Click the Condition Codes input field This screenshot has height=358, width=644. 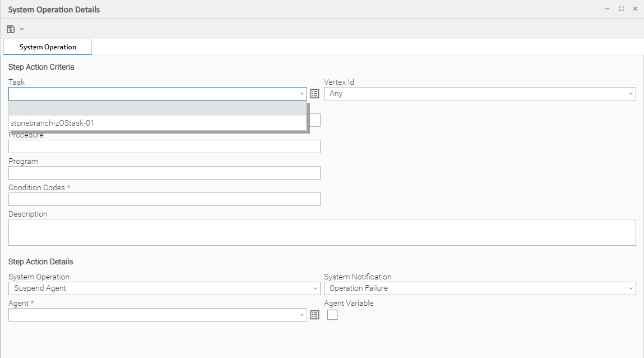coord(164,199)
